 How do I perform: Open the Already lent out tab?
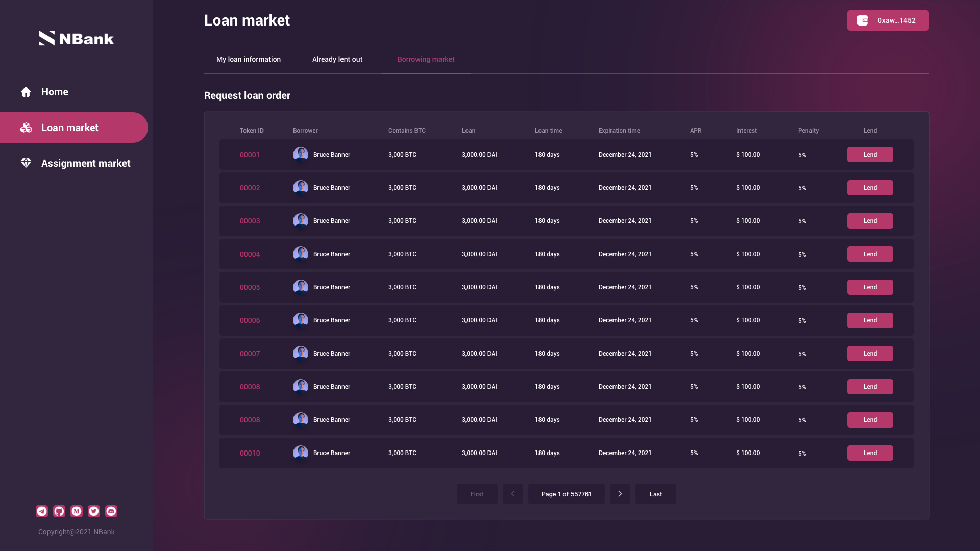(337, 59)
